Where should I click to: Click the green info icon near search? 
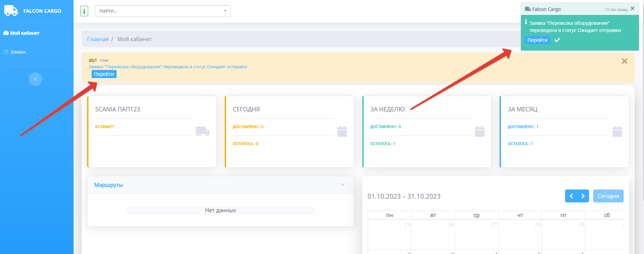(x=84, y=11)
